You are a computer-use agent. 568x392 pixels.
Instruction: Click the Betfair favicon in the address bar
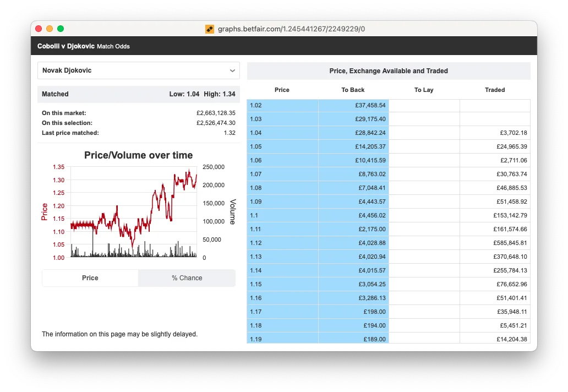point(209,29)
